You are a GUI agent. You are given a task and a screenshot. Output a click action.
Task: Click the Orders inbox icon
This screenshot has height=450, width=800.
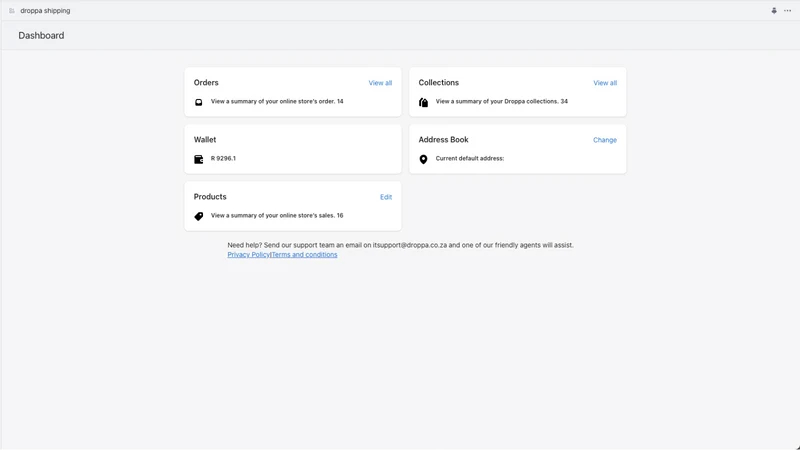point(198,102)
